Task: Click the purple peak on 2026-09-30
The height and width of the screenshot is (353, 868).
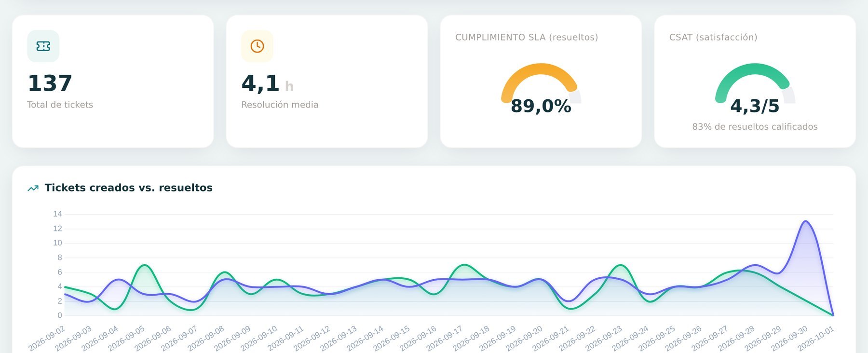Action: pos(805,221)
